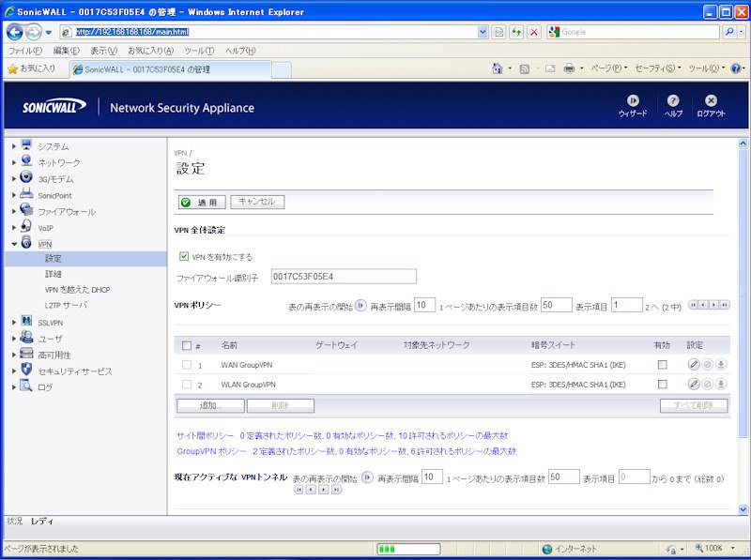751x560 pixels.
Task: Click the ユーザ icon in sidebar
Action: (26, 338)
